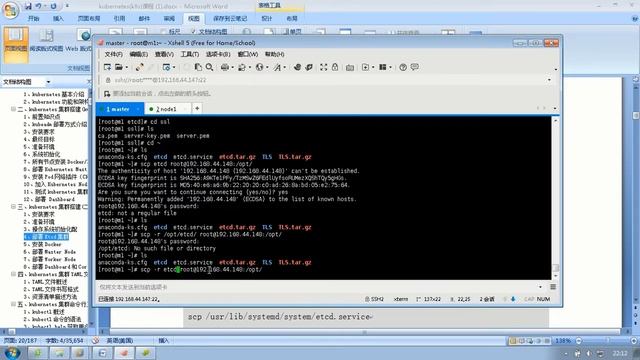Click page count 20/187 in Word status bar
Image resolution: width=640 pixels, height=360 pixels.
click(20, 340)
